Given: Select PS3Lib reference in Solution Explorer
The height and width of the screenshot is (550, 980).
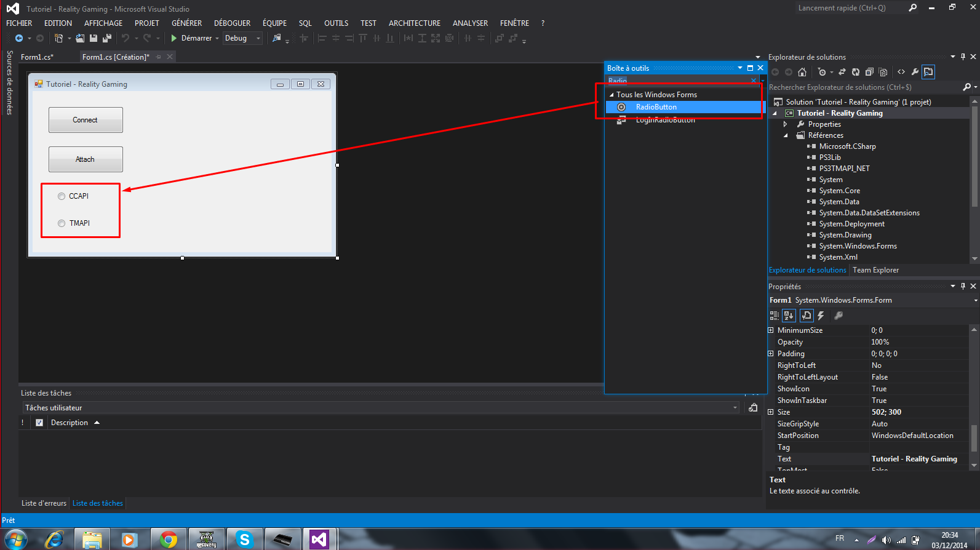Looking at the screenshot, I should click(x=830, y=157).
